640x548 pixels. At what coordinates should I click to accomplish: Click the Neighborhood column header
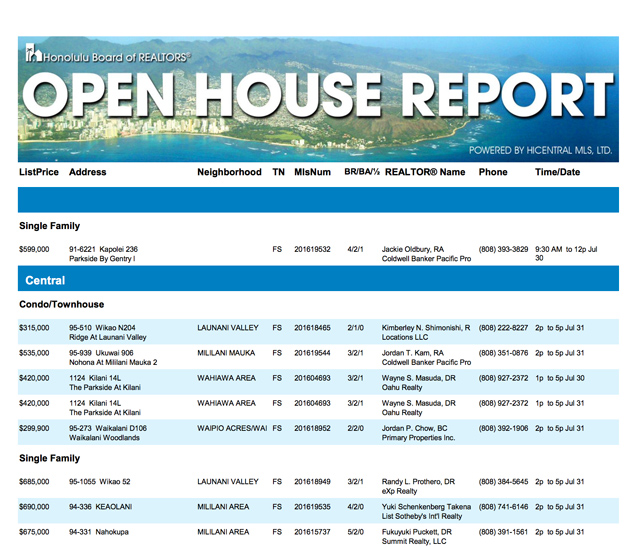[229, 172]
